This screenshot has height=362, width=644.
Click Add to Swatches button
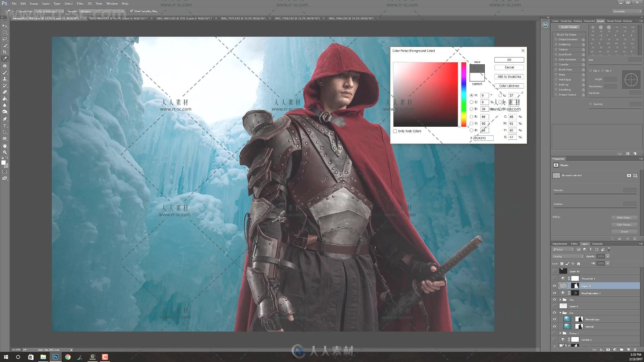[509, 77]
